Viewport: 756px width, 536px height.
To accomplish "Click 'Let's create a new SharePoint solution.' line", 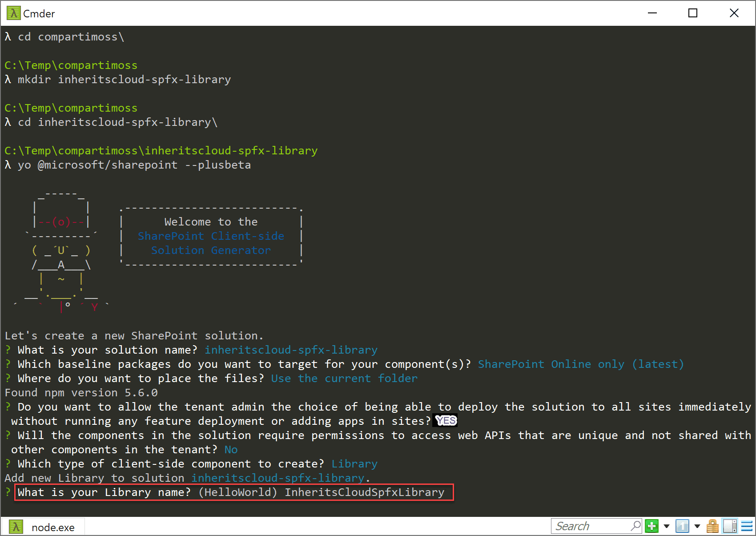I will (134, 336).
